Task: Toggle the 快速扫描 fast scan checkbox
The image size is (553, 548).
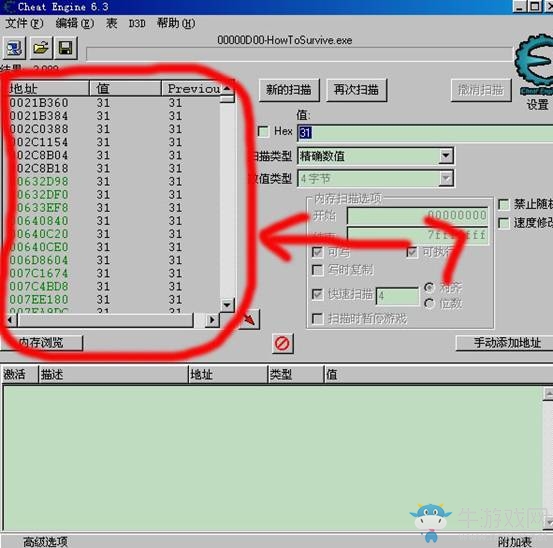Action: tap(317, 294)
